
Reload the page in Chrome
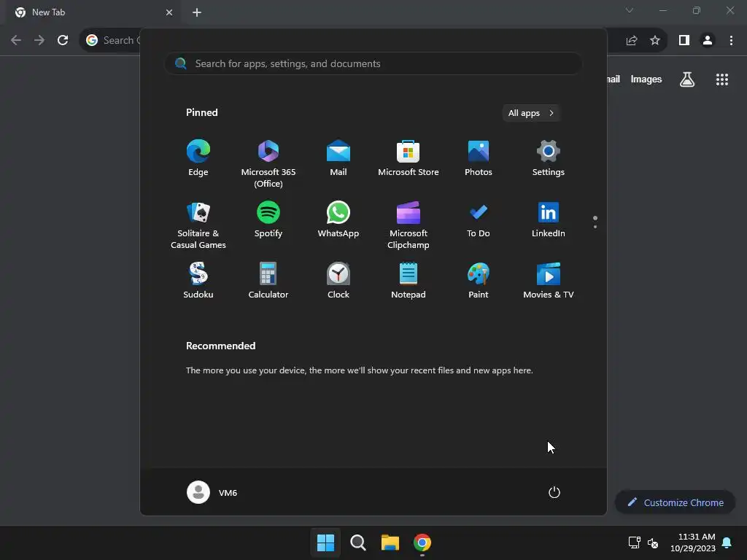[63, 41]
